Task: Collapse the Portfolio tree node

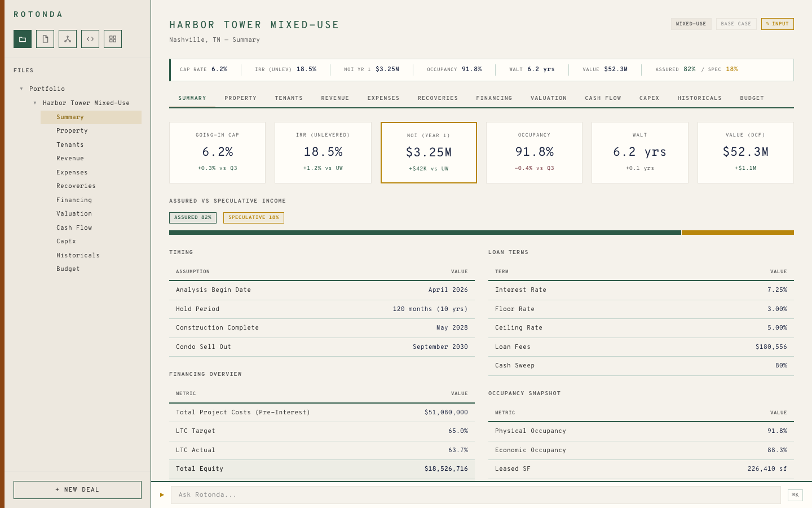Action: click(21, 89)
